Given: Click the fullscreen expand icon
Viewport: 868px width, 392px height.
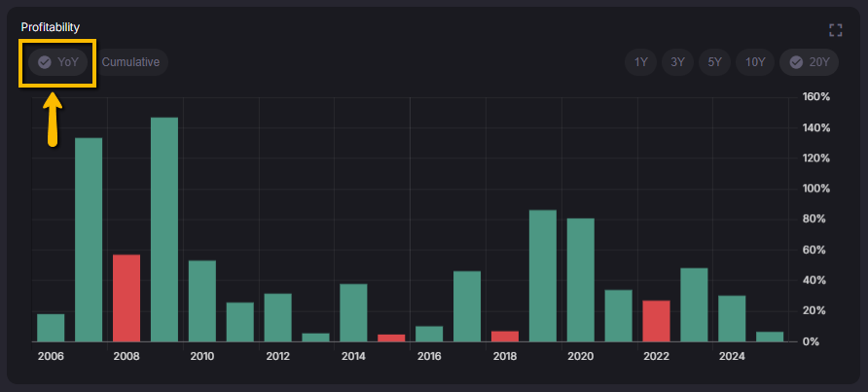Looking at the screenshot, I should pos(835,30).
